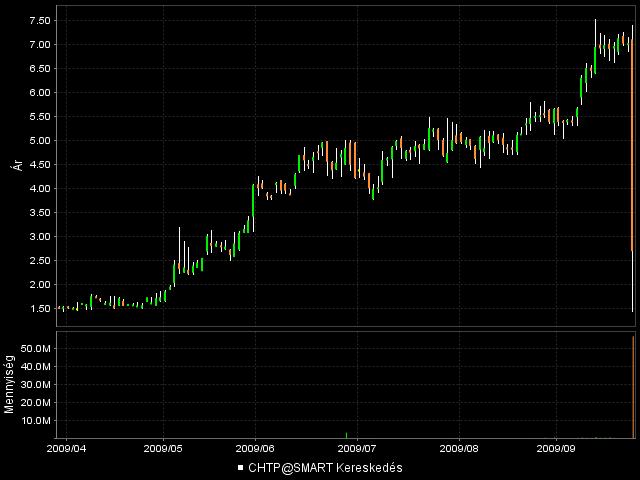Click the 3.50 price axis label
This screenshot has width=640, height=480.
(x=40, y=213)
